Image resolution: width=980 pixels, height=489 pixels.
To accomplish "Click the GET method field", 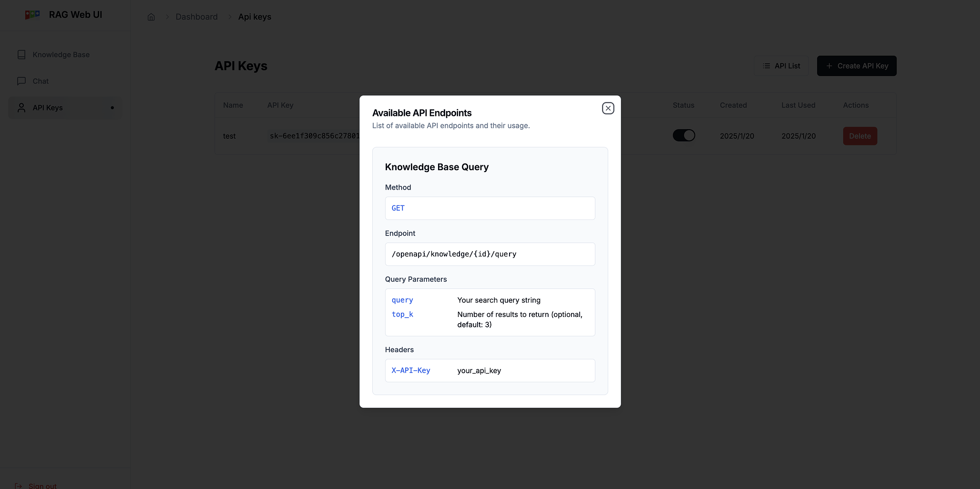I will [x=490, y=208].
